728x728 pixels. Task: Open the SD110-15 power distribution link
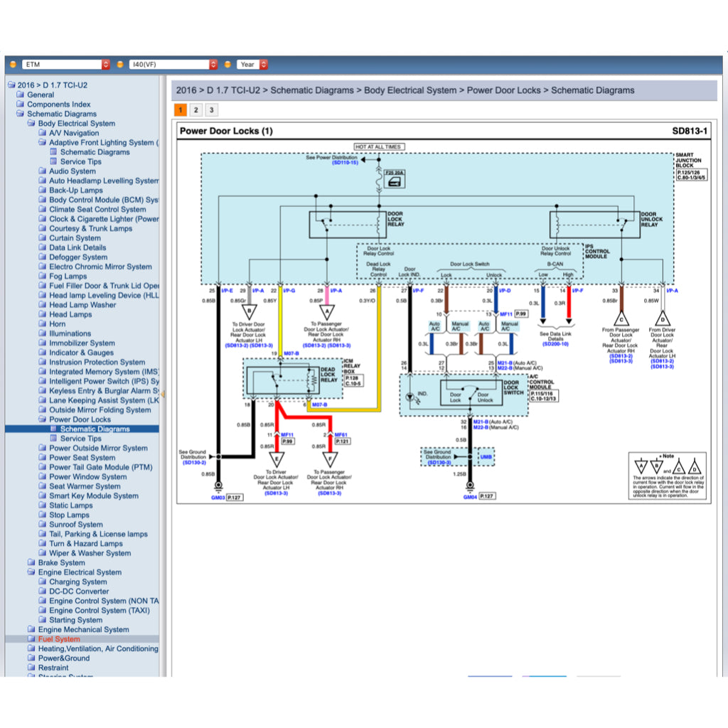[345, 163]
